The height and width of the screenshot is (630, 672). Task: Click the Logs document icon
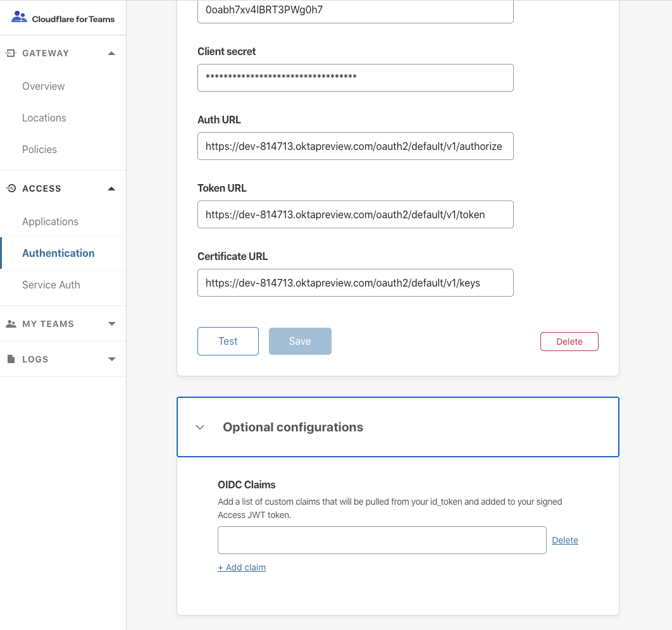click(x=11, y=359)
